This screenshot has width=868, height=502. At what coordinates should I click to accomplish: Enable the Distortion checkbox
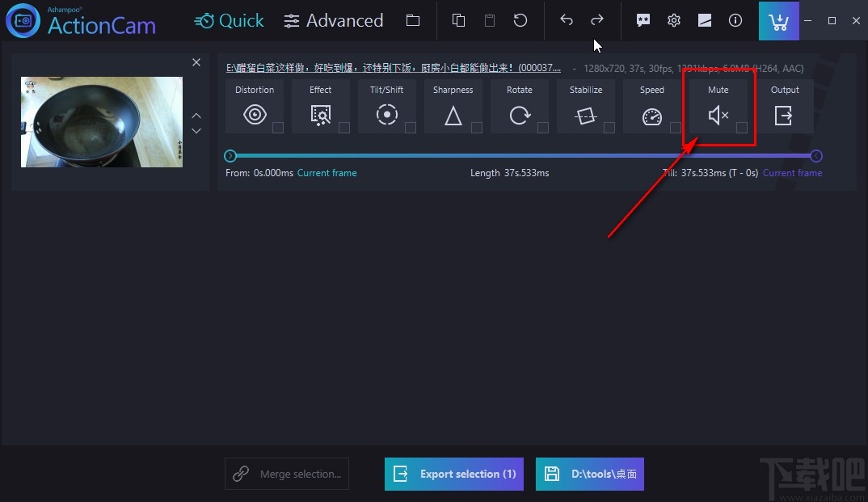pyautogui.click(x=278, y=128)
